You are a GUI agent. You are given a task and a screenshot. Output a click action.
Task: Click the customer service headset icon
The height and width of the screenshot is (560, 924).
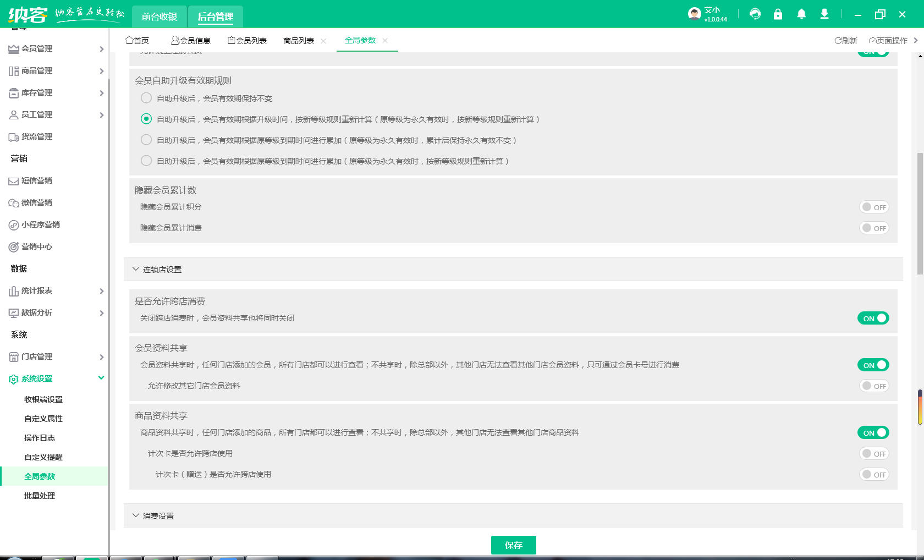click(755, 14)
